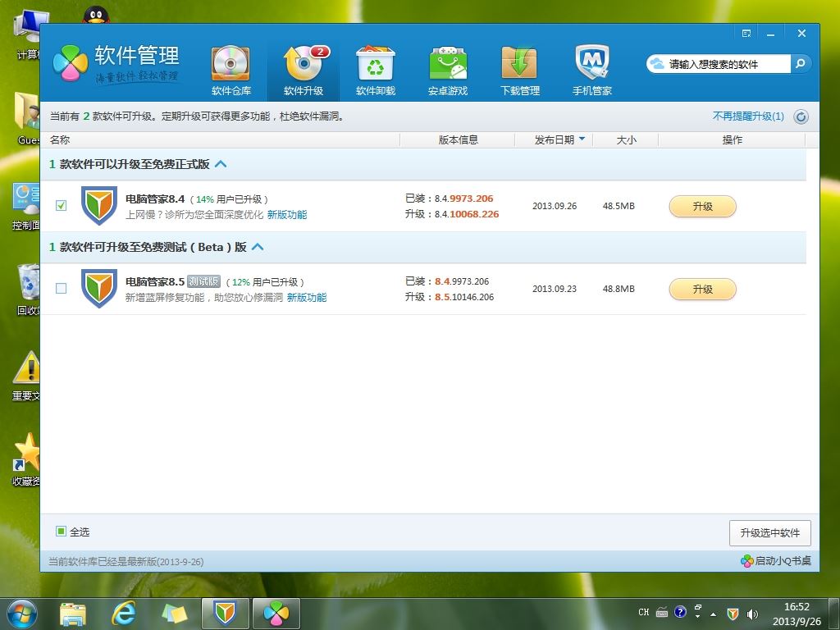Uncheck the 电脑管家8.4 checkbox

(x=61, y=206)
